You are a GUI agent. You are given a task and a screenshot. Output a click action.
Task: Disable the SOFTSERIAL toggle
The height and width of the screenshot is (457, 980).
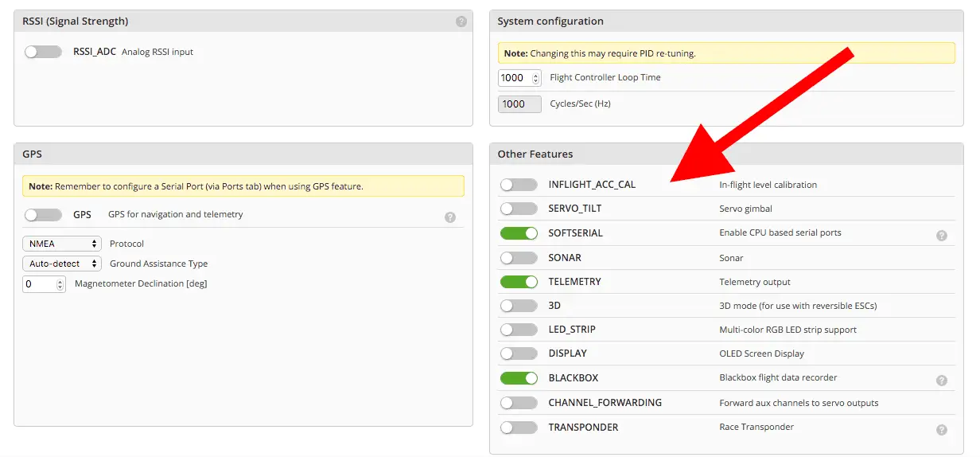click(519, 233)
